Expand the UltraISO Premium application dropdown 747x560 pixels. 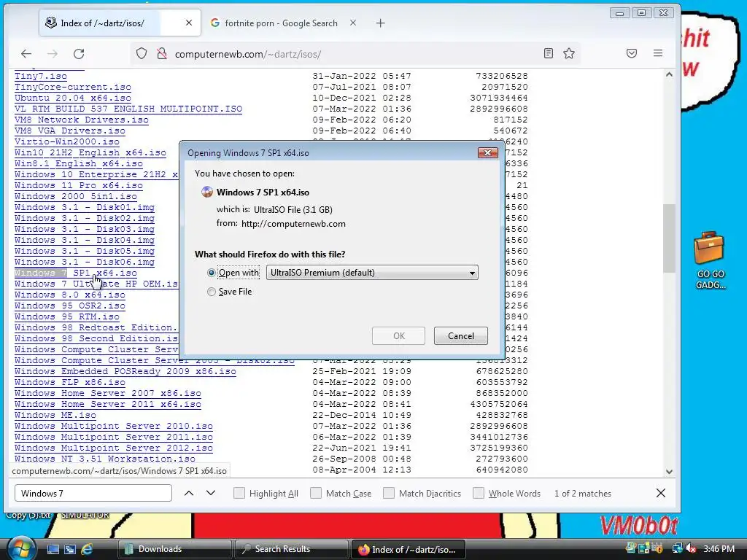(x=372, y=273)
